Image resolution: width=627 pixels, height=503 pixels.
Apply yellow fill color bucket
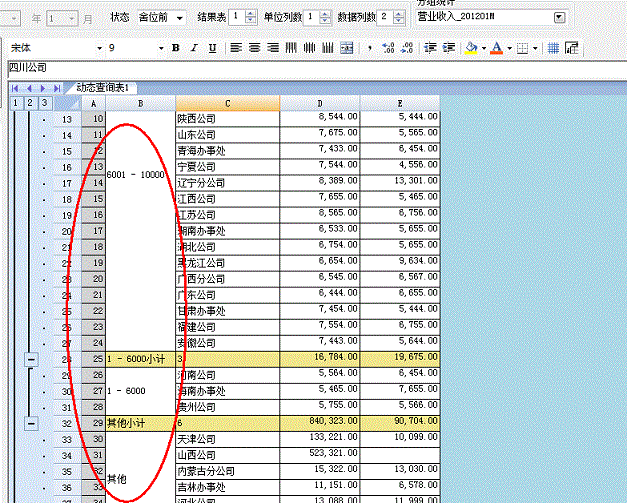pos(471,48)
